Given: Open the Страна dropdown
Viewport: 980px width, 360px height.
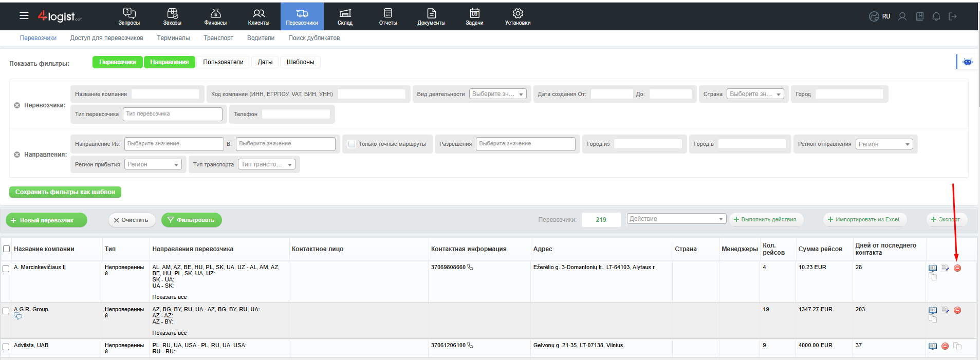Looking at the screenshot, I should point(755,94).
